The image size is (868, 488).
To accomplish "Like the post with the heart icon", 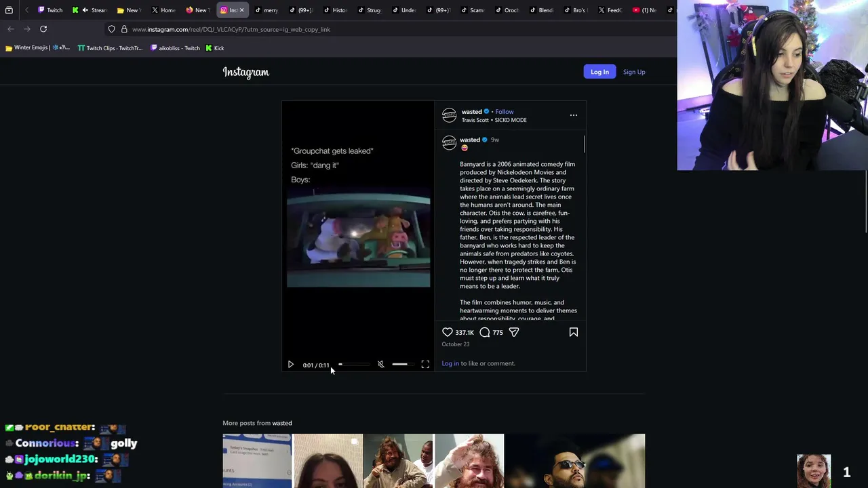I will click(x=448, y=332).
